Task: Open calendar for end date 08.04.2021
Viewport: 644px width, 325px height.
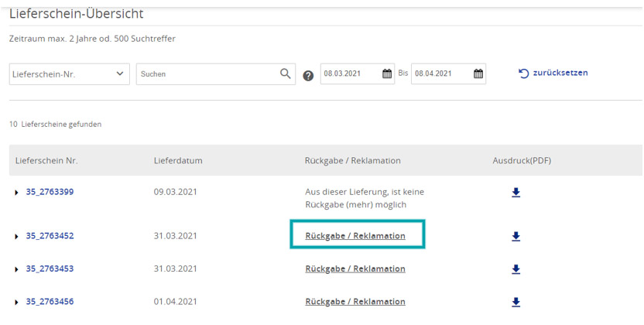Action: tap(478, 74)
